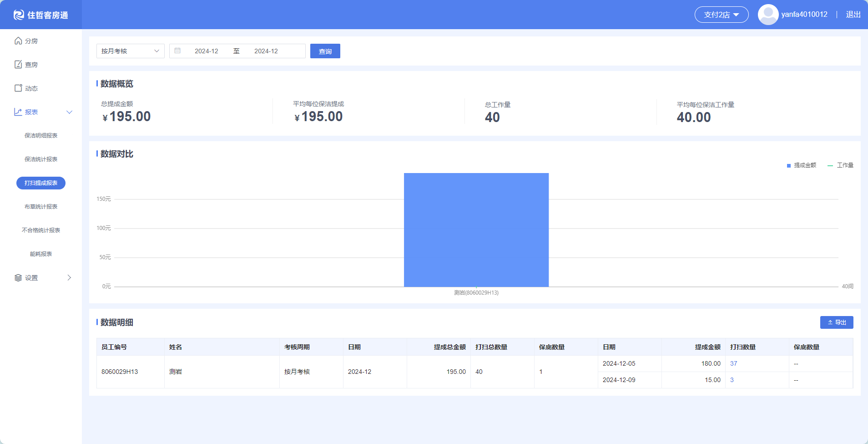The height and width of the screenshot is (444, 868).
Task: Click the 退出 logout link
Action: (x=853, y=15)
